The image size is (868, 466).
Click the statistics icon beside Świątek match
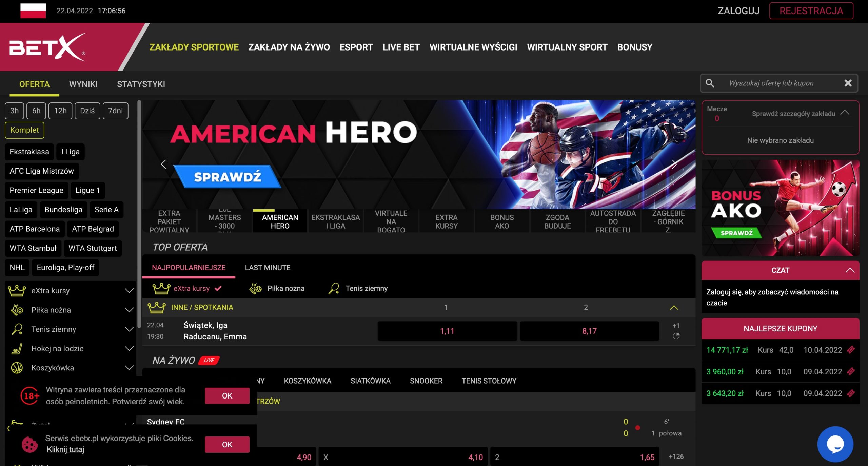(676, 336)
